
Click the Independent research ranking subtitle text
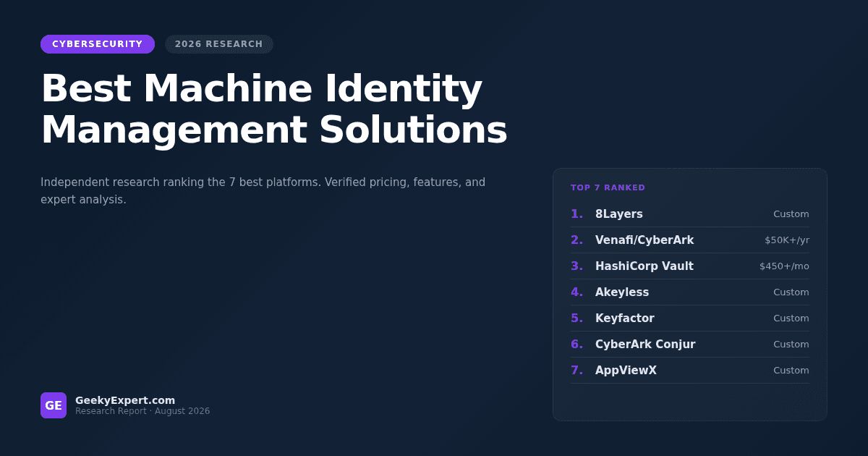(x=263, y=190)
